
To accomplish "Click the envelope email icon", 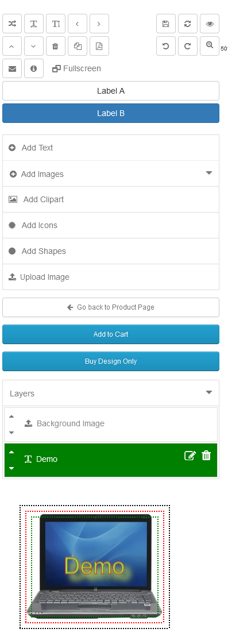I will (12, 68).
